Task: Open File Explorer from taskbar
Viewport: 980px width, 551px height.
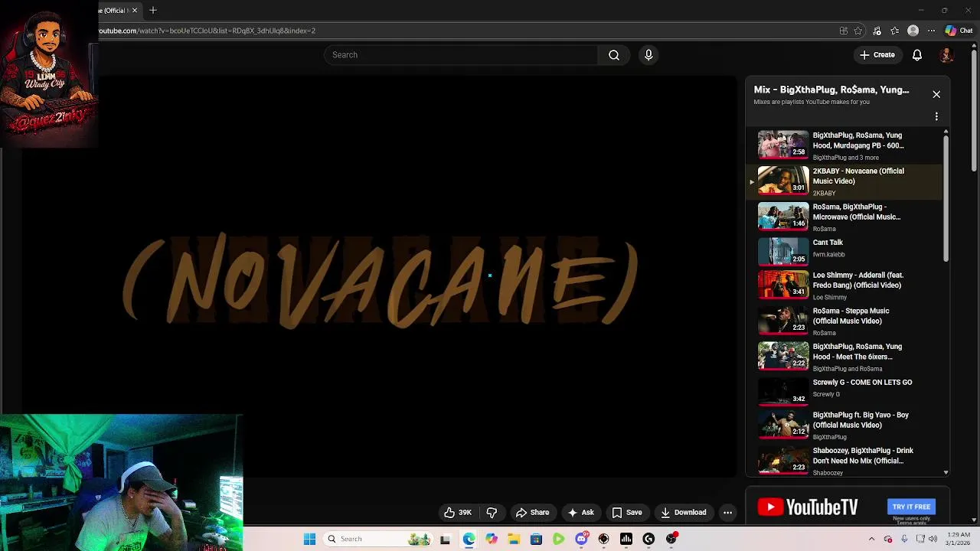Action: click(x=514, y=539)
